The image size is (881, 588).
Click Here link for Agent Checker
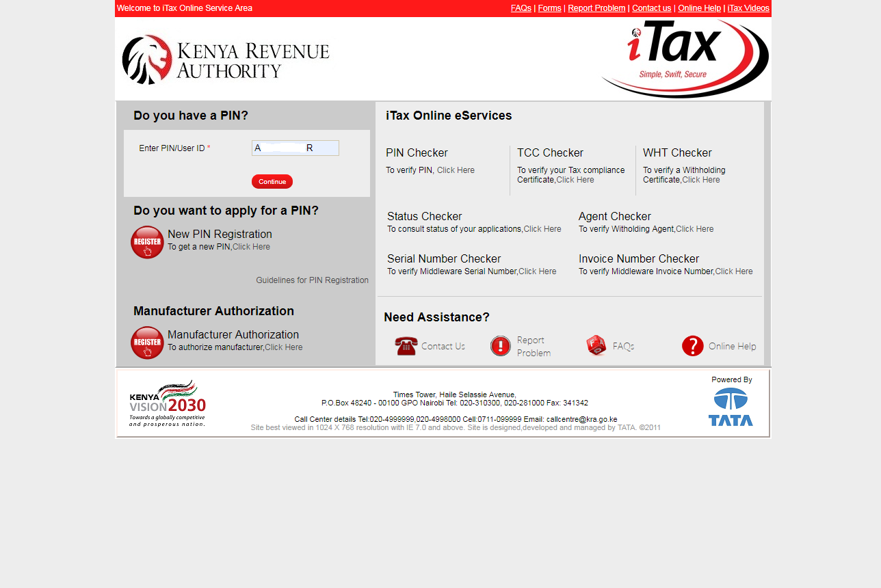click(695, 229)
